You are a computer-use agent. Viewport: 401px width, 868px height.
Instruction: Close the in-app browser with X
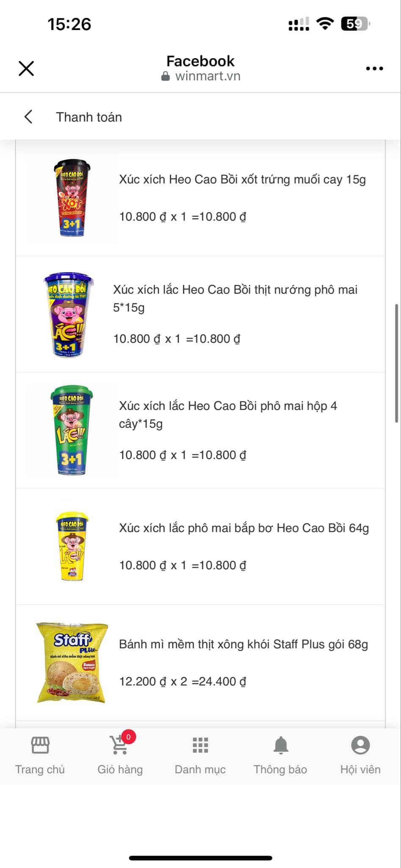(x=26, y=68)
